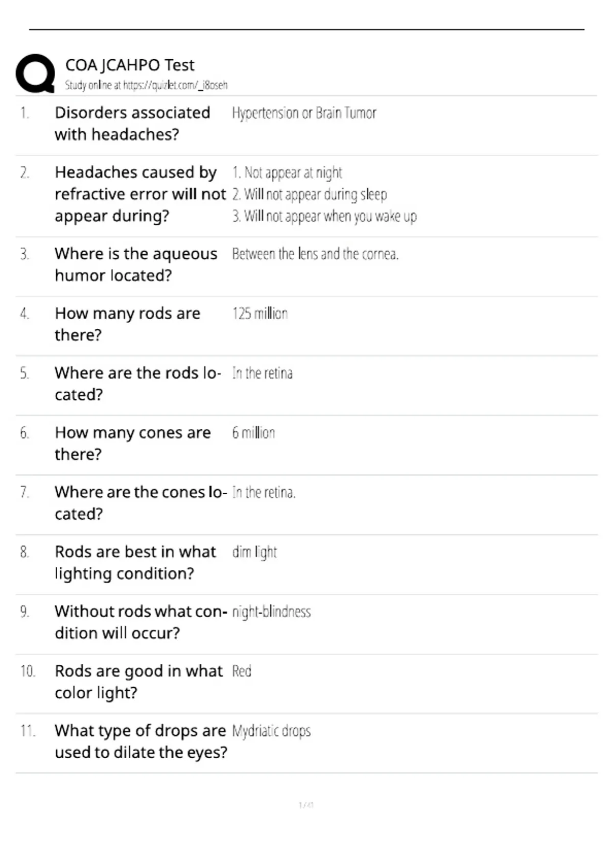Click the page number indicator at bottom

306,805
